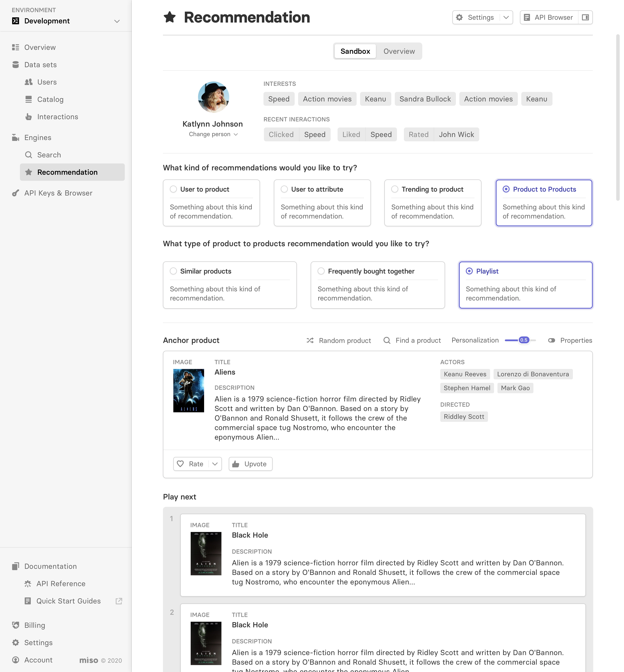Click Katlynn Johnson's profile avatar
624x672 pixels.
click(213, 97)
